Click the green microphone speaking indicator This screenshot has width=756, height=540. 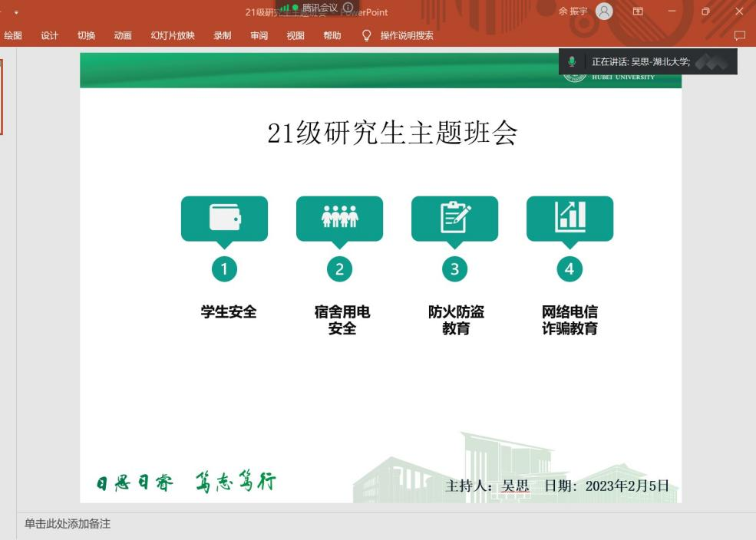[x=572, y=62]
